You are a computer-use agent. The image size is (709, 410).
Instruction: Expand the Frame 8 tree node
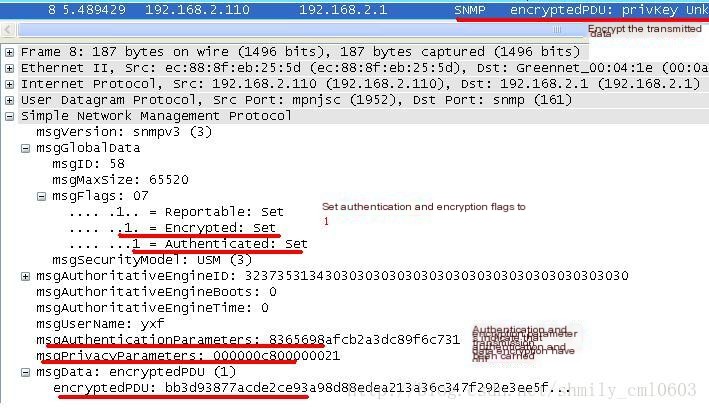[x=9, y=52]
